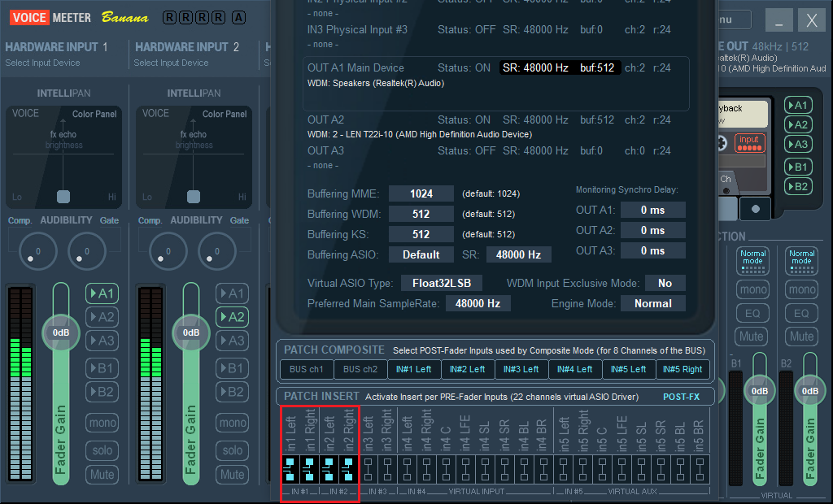Viewport: 833px width, 504px height.
Task: Click the A badge in the title bar
Action: pos(238,18)
